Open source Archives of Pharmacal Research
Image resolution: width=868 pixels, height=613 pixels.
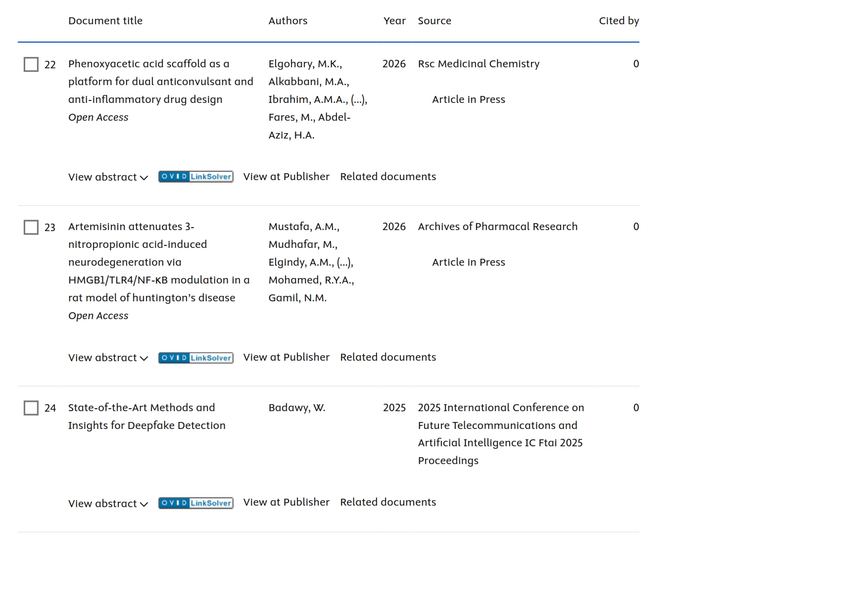(x=497, y=227)
